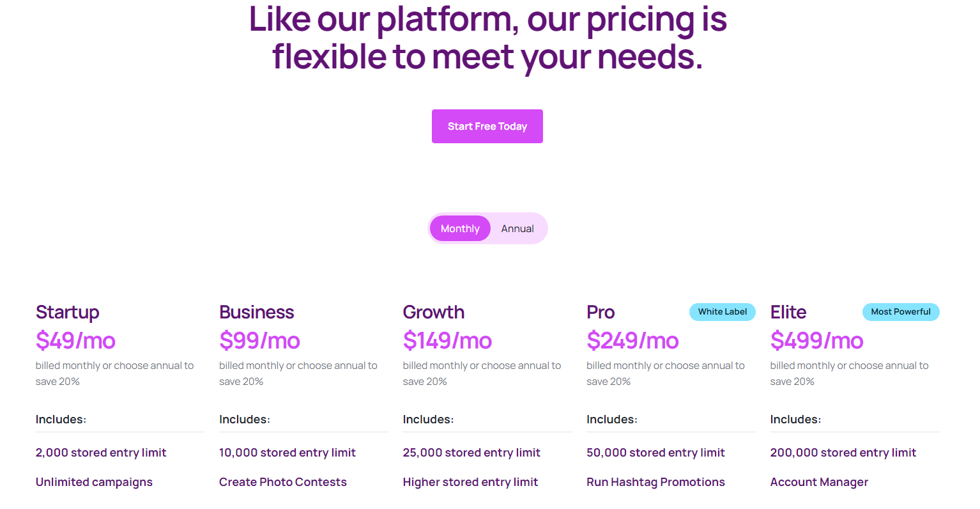Screen dimensions: 980x509
Task: Click the Most Powerful badge on Elite plan
Action: pos(901,311)
